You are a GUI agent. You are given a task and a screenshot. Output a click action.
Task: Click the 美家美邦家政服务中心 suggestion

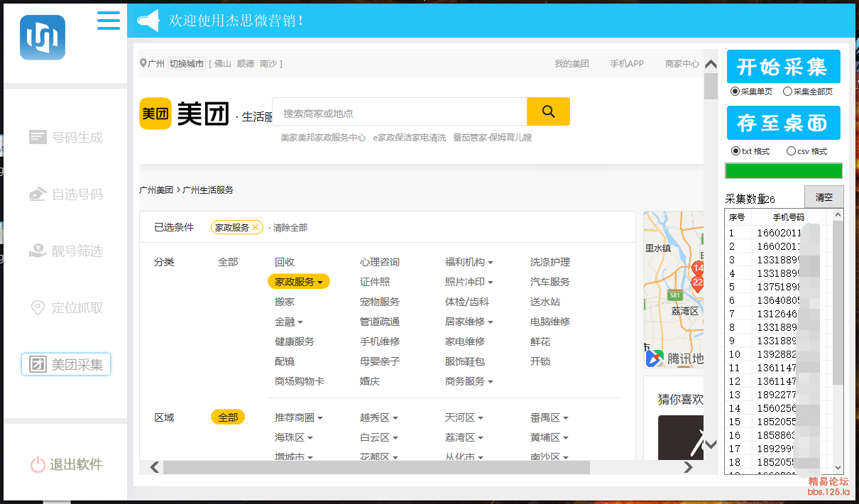coord(323,138)
